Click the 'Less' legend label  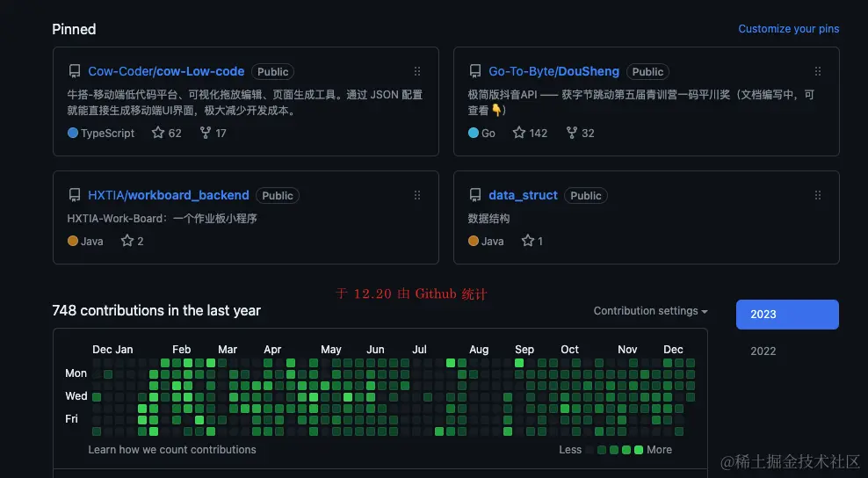[x=570, y=450]
